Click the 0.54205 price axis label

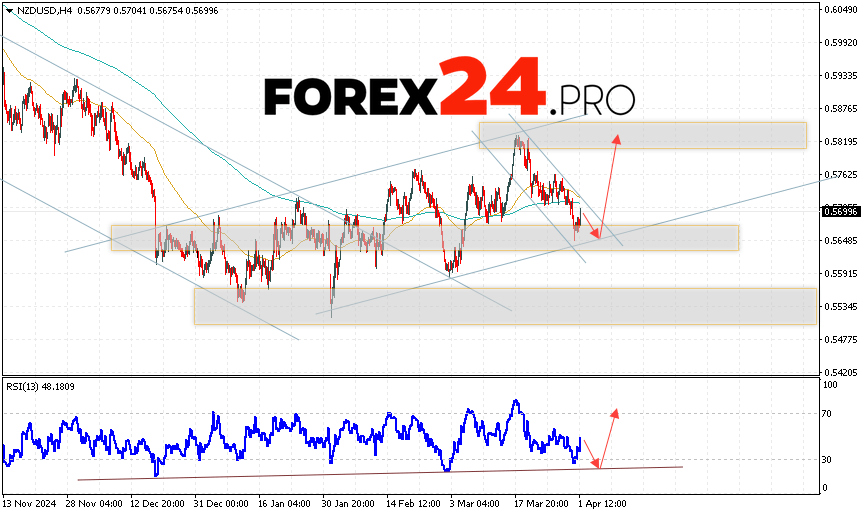click(840, 371)
